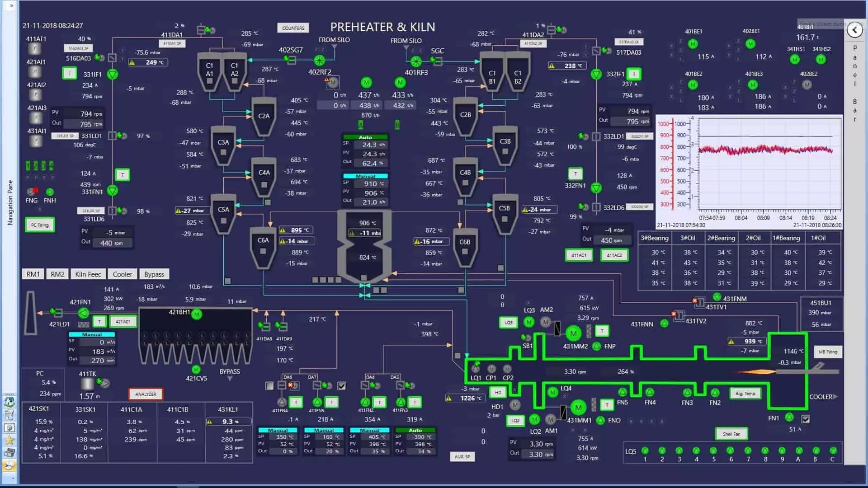Switch to the RM2 tab
868x488 pixels.
(x=57, y=274)
